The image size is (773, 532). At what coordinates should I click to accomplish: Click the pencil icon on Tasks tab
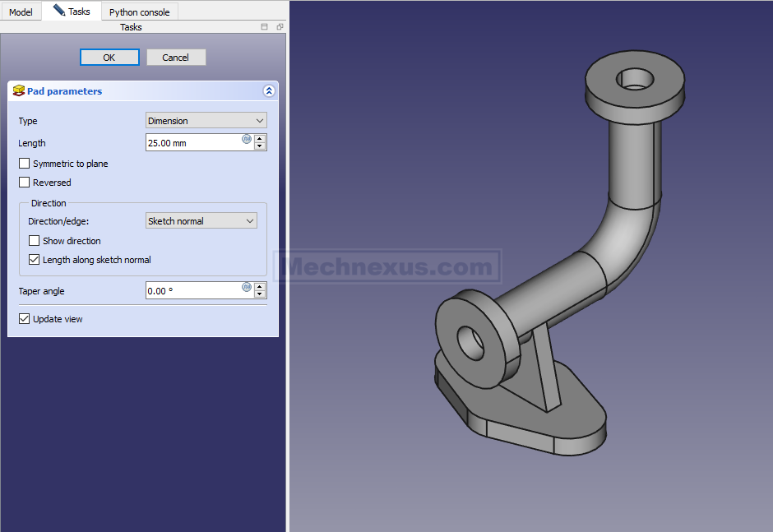coord(58,10)
